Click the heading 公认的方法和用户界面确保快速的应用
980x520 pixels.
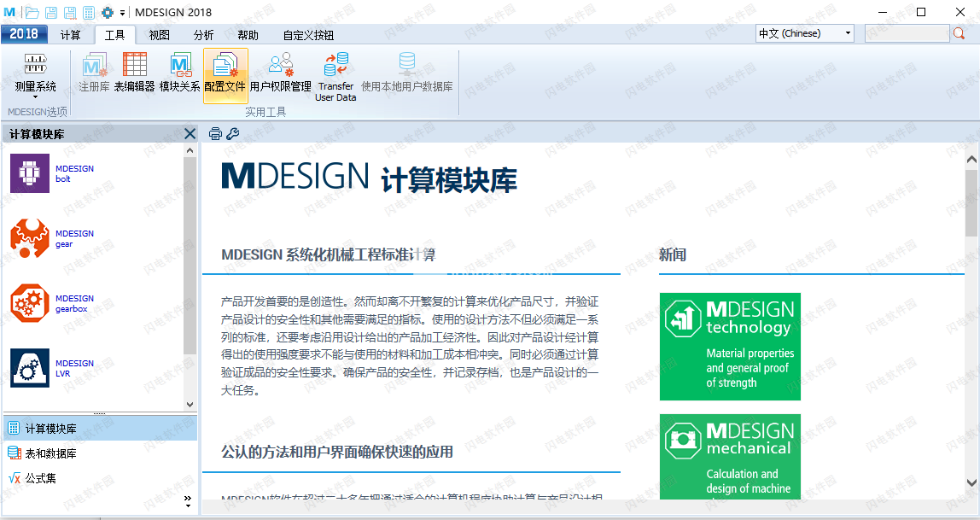[337, 452]
